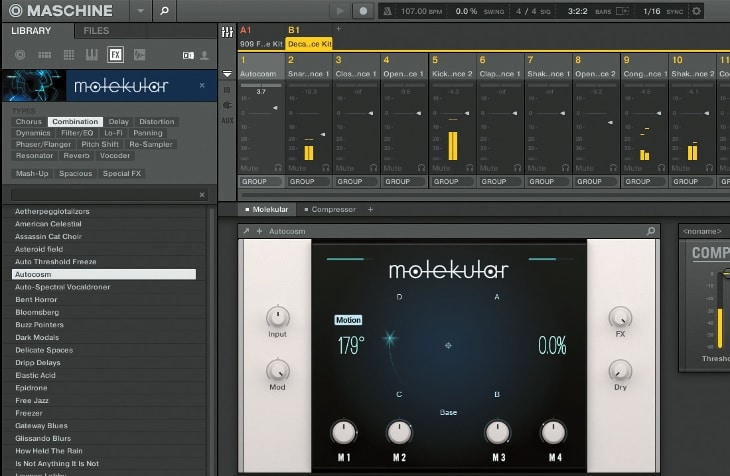
Task: Click the browser search input field
Action: [x=103, y=195]
